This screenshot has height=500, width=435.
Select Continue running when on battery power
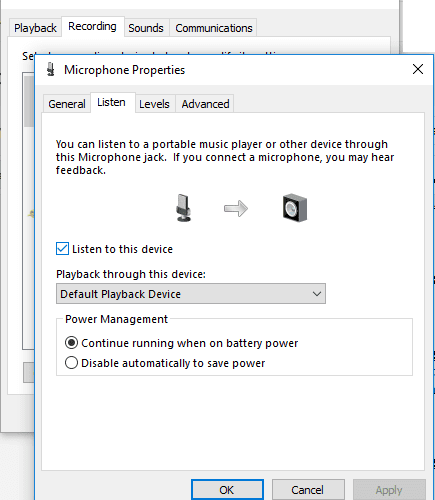pyautogui.click(x=71, y=343)
